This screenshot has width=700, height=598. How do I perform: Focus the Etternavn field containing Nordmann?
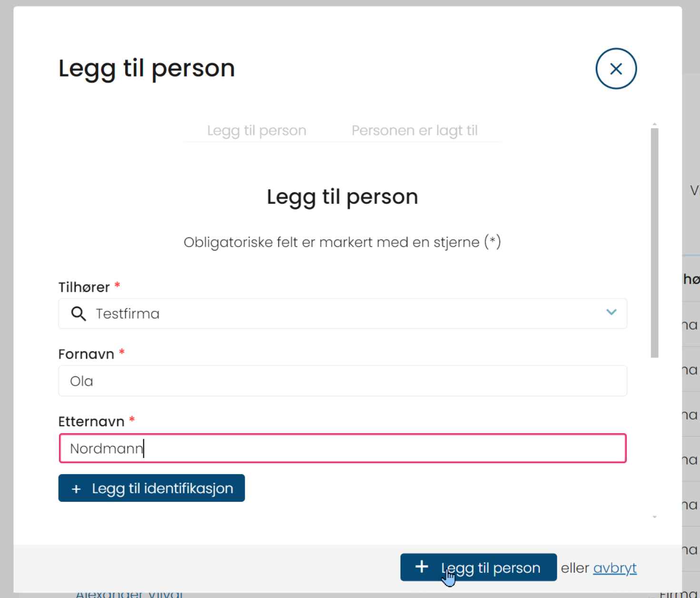point(343,448)
